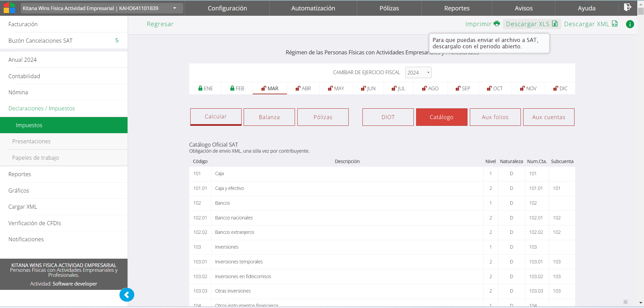Click the XML file icon in Descargar XML
The width and height of the screenshot is (644, 308).
(614, 24)
